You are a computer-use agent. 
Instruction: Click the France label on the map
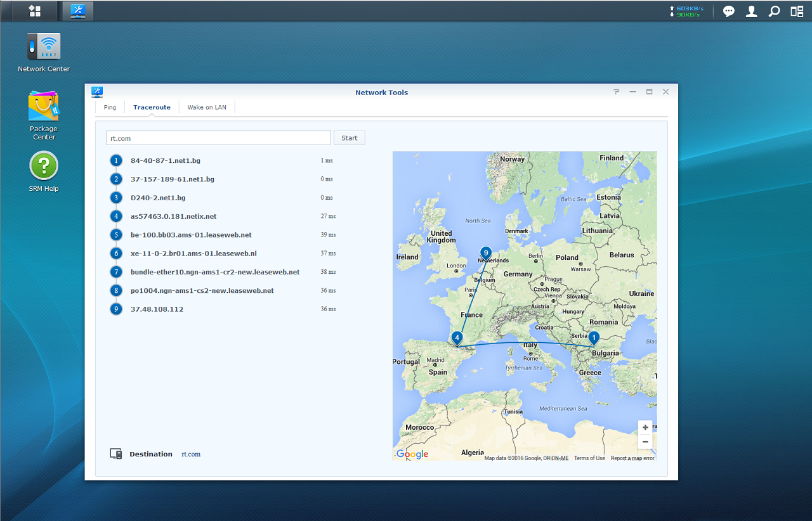[471, 315]
